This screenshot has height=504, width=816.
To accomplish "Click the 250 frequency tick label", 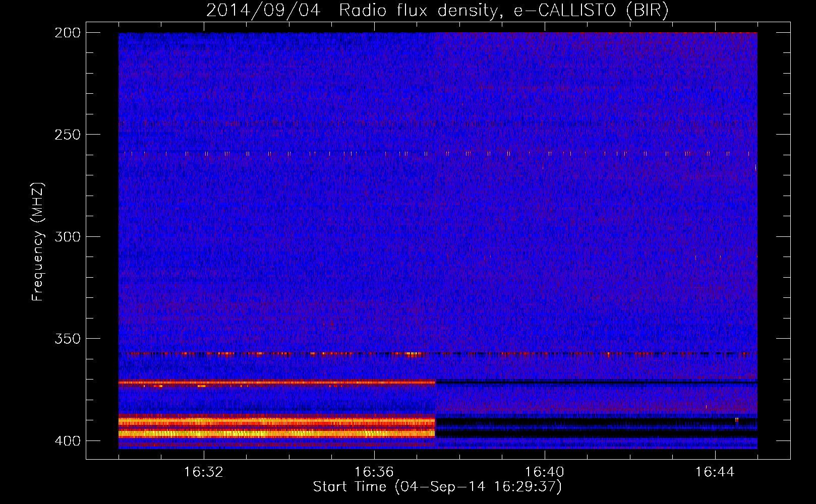I will [68, 135].
